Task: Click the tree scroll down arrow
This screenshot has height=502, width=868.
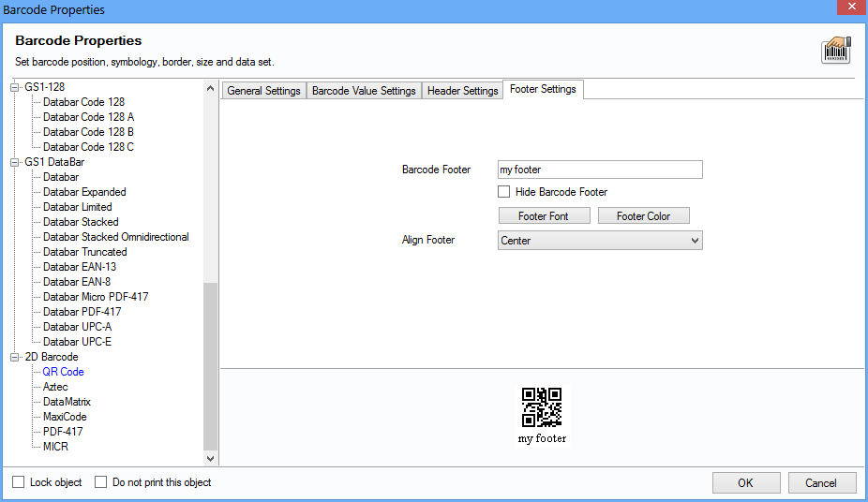Action: click(210, 458)
